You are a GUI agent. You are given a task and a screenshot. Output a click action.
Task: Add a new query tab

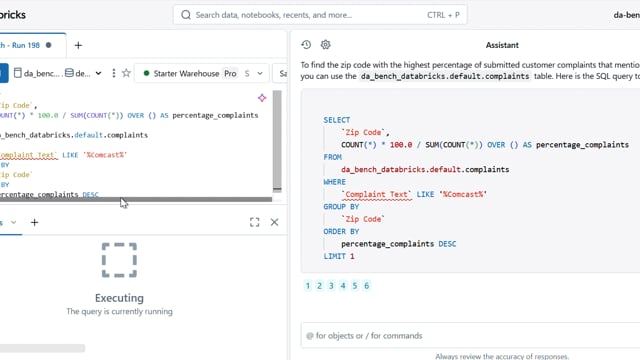(x=78, y=45)
